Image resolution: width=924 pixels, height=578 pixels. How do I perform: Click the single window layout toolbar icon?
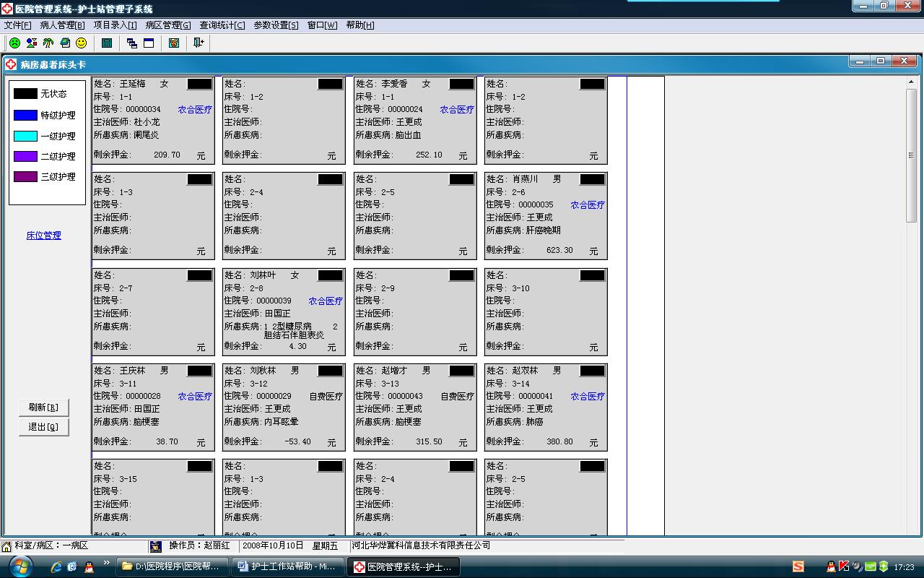(x=149, y=43)
